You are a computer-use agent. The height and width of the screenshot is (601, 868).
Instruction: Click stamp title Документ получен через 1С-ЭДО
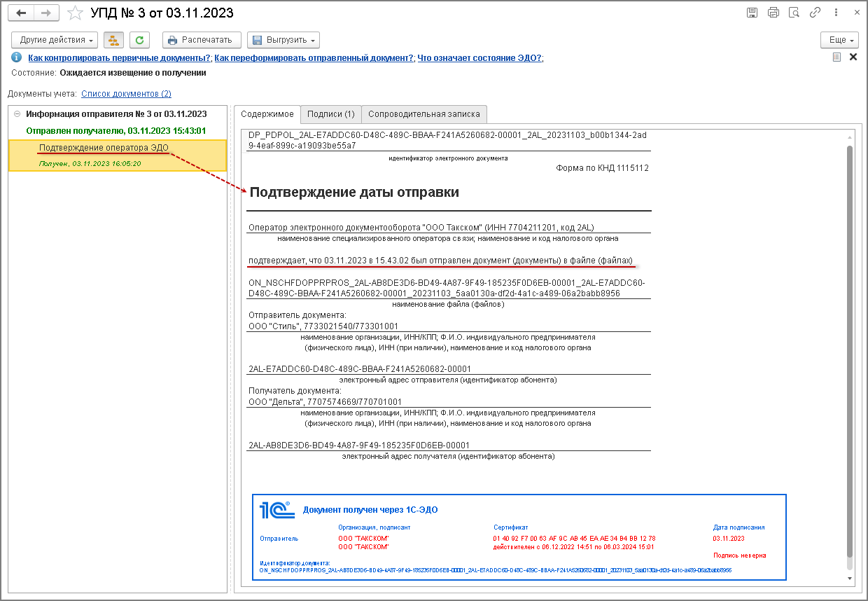tap(370, 510)
